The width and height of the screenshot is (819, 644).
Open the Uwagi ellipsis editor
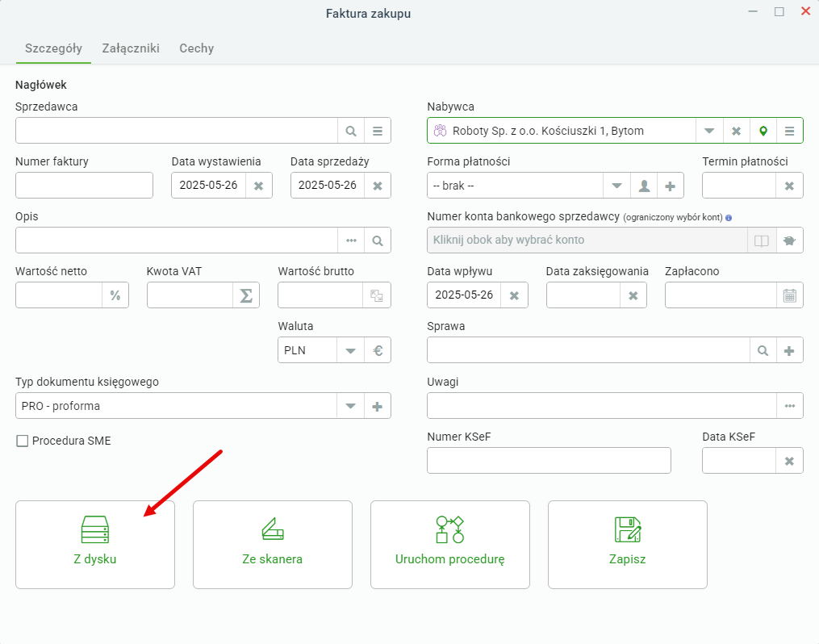tap(790, 406)
